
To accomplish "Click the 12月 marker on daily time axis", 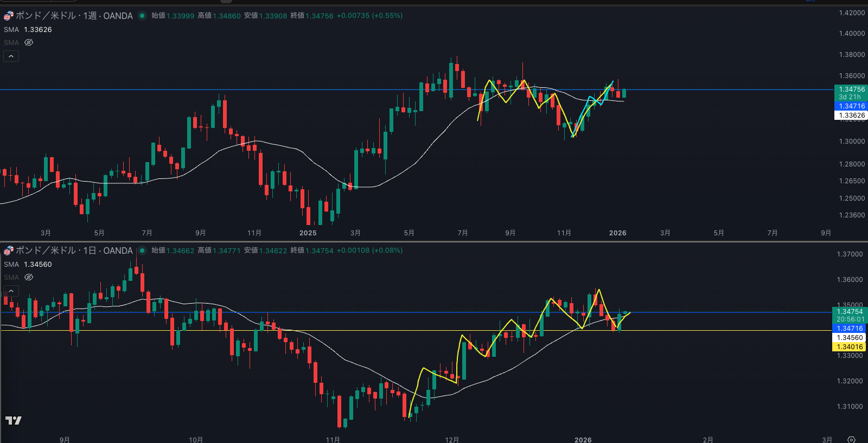I will click(452, 439).
